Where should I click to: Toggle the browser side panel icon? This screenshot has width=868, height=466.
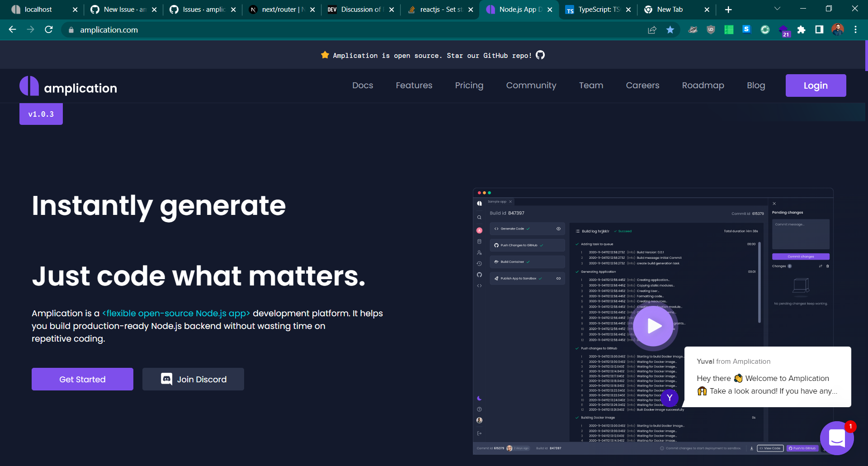(x=819, y=30)
